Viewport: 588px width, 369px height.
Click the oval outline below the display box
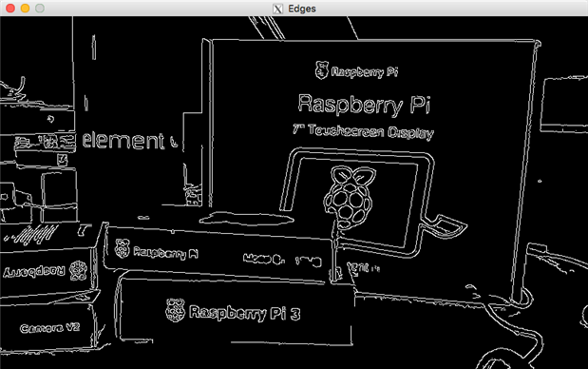[x=246, y=219]
